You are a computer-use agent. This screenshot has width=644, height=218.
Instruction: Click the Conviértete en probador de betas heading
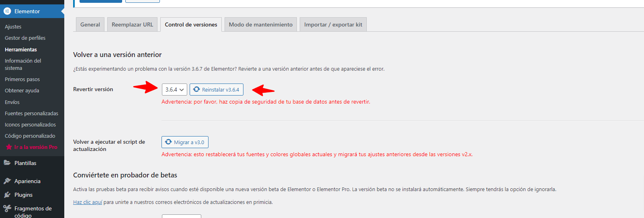coord(125,175)
